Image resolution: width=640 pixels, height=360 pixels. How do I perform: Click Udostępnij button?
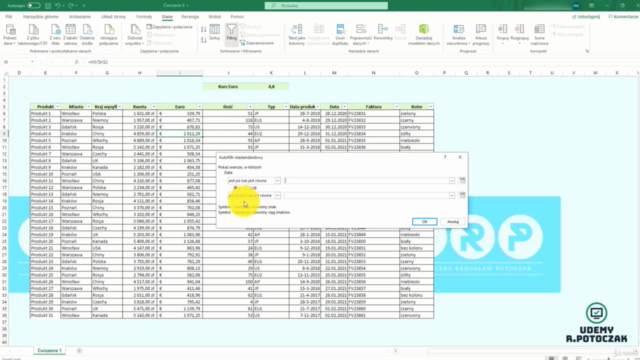click(x=586, y=17)
